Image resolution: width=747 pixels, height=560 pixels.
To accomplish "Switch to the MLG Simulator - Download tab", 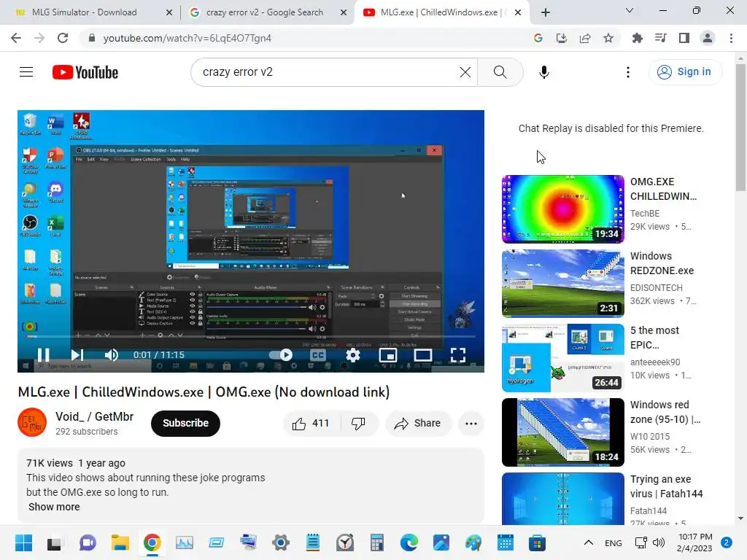I will (85, 12).
